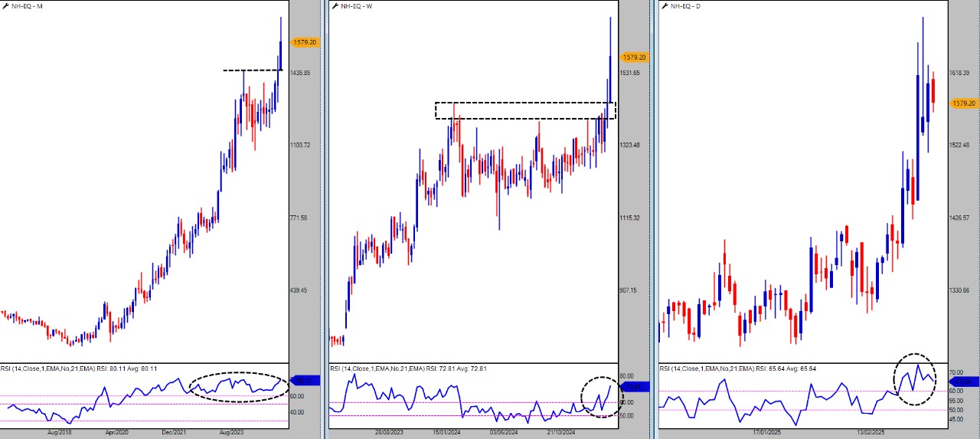Viewport: 980px width, 439px height.
Task: Select dashed rectangle zone on weekly chart
Action: click(x=525, y=103)
